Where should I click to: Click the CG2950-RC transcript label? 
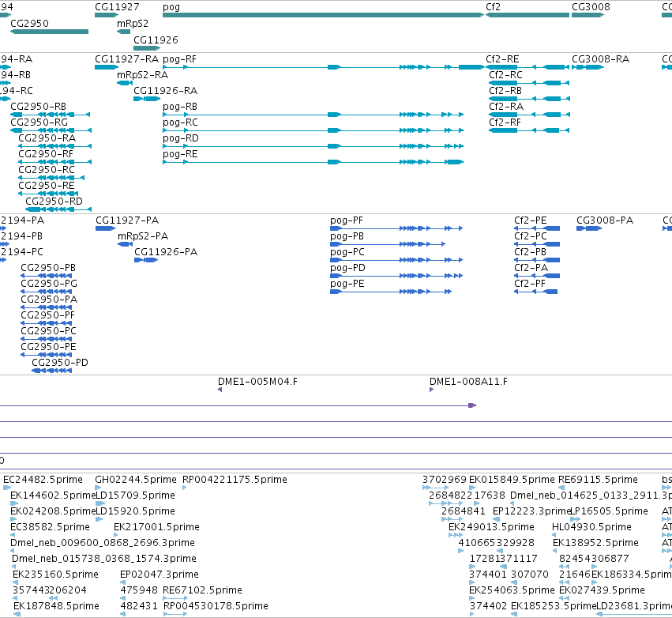[x=47, y=170]
